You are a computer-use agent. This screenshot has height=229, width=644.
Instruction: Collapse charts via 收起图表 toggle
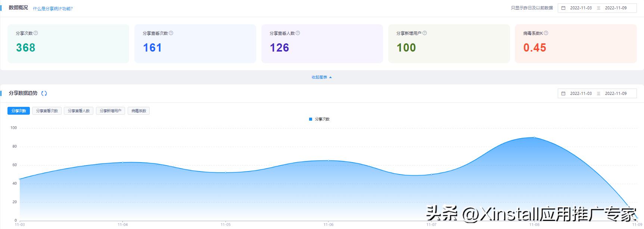pos(322,77)
